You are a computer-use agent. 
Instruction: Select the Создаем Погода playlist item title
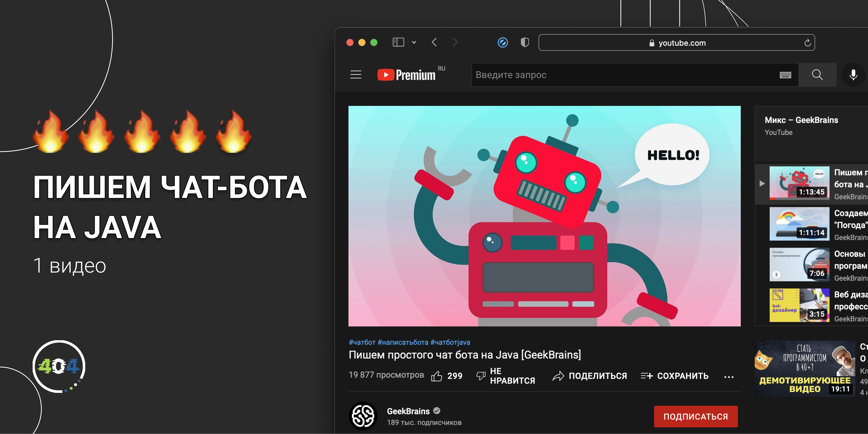851,219
